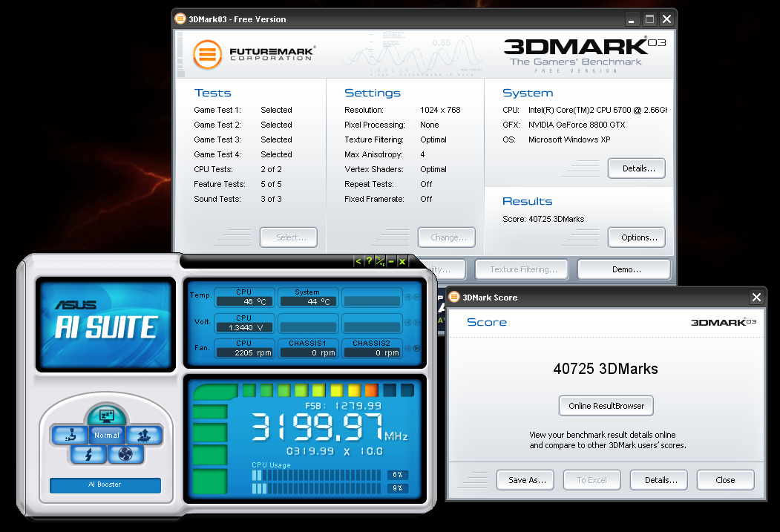Click the Microsoft Windows XP OS text
Viewport: 780px width, 532px height.
point(569,139)
